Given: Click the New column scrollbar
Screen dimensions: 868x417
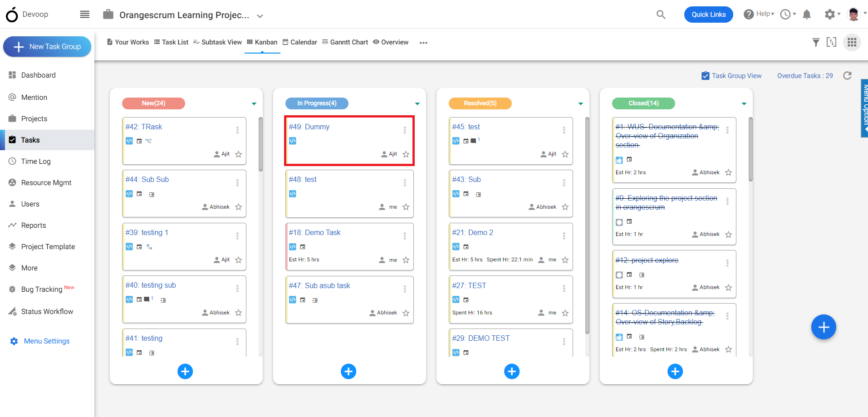Looking at the screenshot, I should 260,144.
